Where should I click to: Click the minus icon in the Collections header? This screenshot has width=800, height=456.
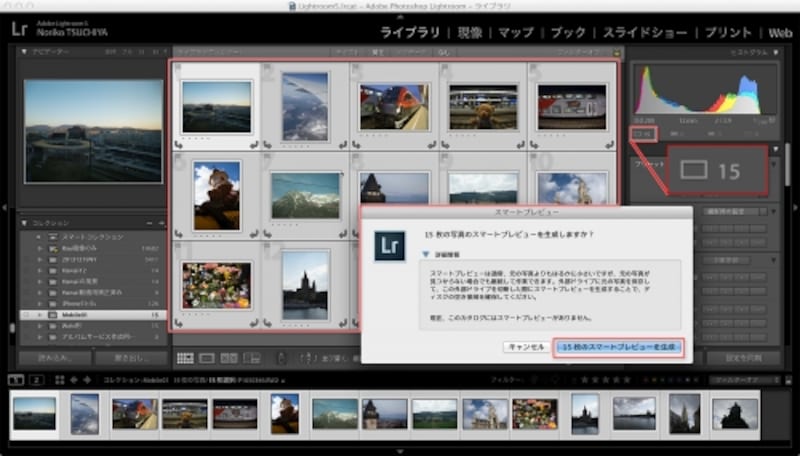coord(149,223)
